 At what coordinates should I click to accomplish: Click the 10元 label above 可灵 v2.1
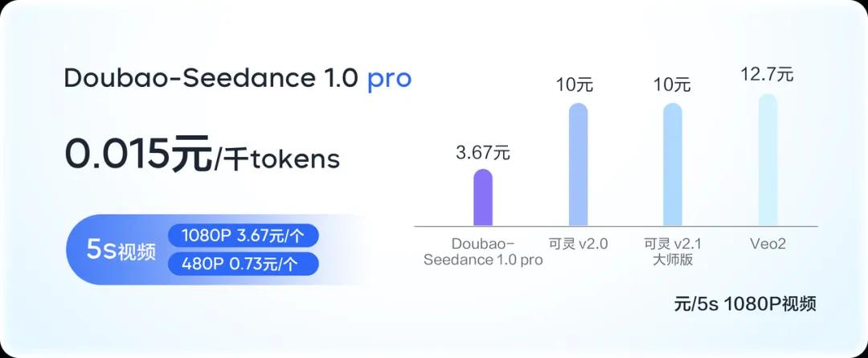[x=672, y=84]
